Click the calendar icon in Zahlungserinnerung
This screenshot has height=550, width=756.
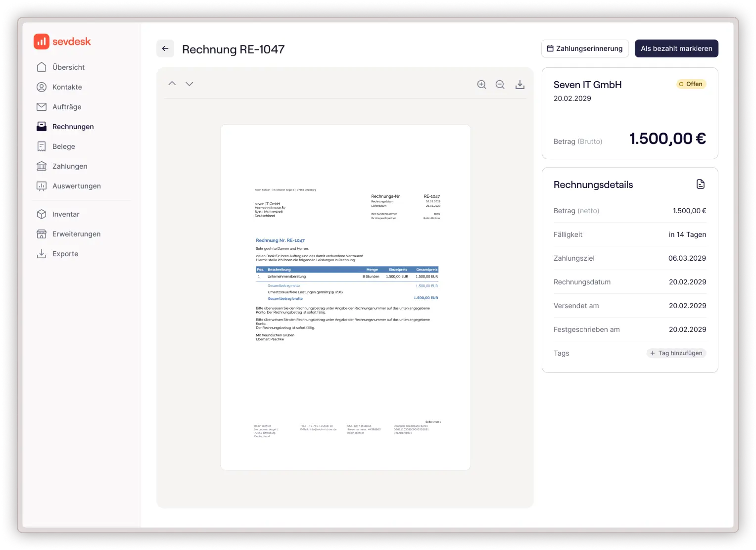coord(550,48)
